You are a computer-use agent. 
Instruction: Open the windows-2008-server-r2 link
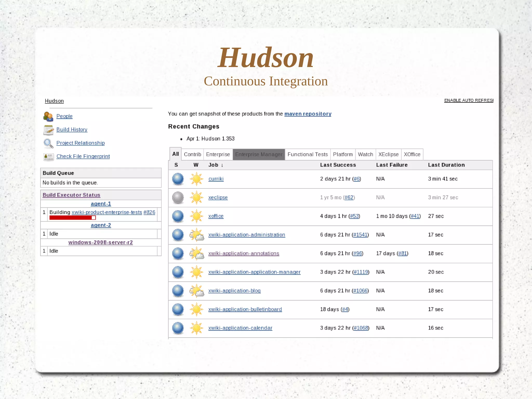click(101, 243)
